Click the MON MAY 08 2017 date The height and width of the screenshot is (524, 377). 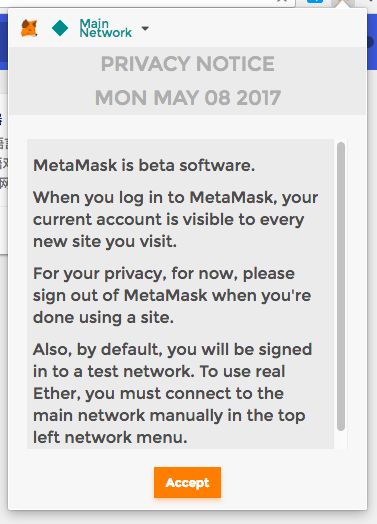[188, 98]
